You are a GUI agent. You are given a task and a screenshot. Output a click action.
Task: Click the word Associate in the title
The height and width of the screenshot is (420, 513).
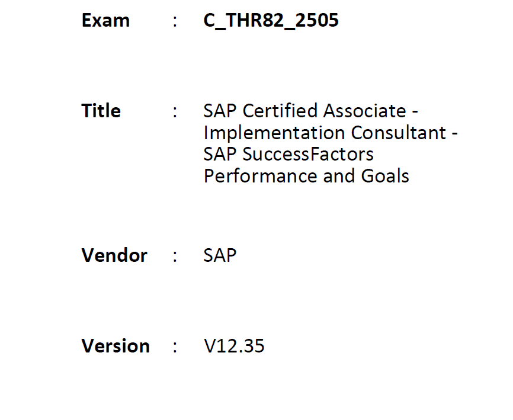pyautogui.click(x=365, y=111)
